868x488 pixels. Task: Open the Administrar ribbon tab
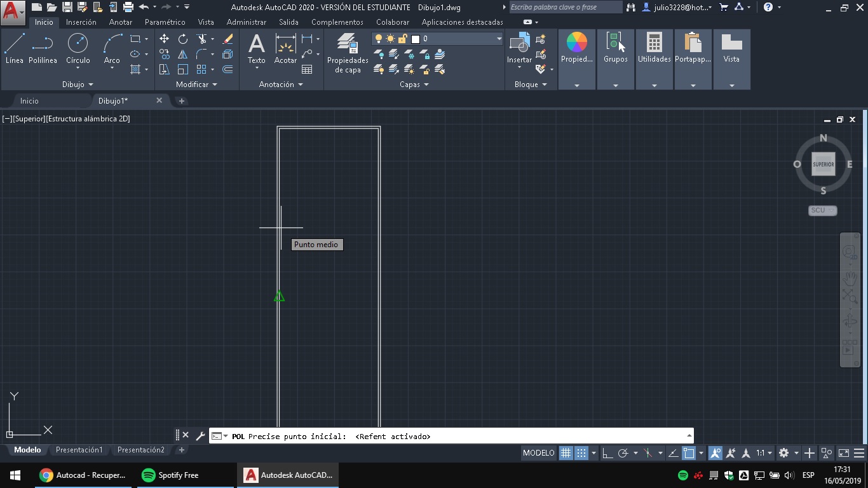click(247, 22)
